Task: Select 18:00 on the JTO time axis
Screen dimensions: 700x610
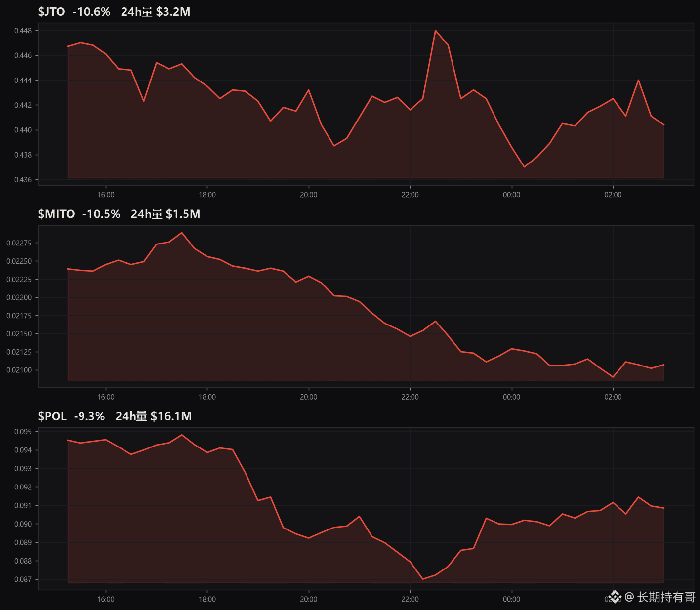Action: point(207,195)
